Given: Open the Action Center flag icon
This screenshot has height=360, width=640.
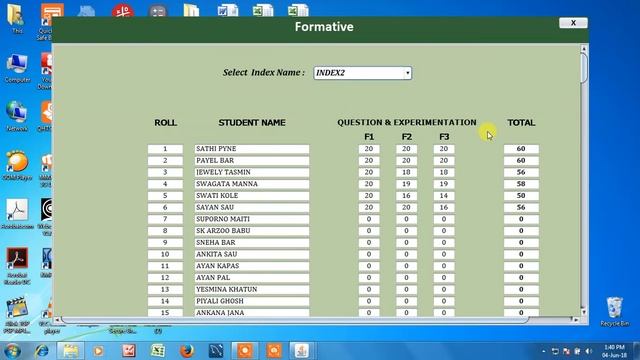Looking at the screenshot, I should (566, 351).
